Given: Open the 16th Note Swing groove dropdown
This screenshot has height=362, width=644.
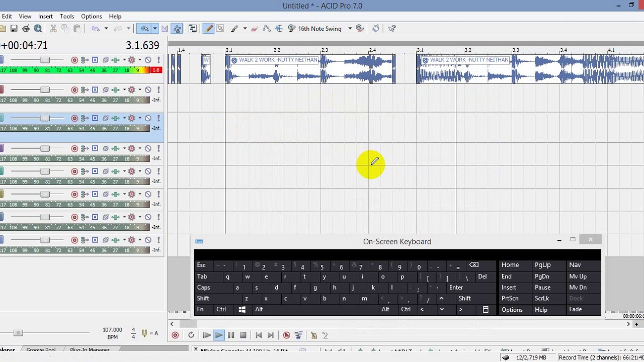Looking at the screenshot, I should [350, 29].
